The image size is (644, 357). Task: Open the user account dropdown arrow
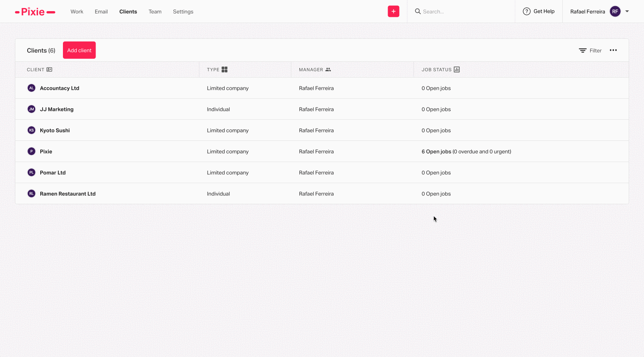(627, 12)
